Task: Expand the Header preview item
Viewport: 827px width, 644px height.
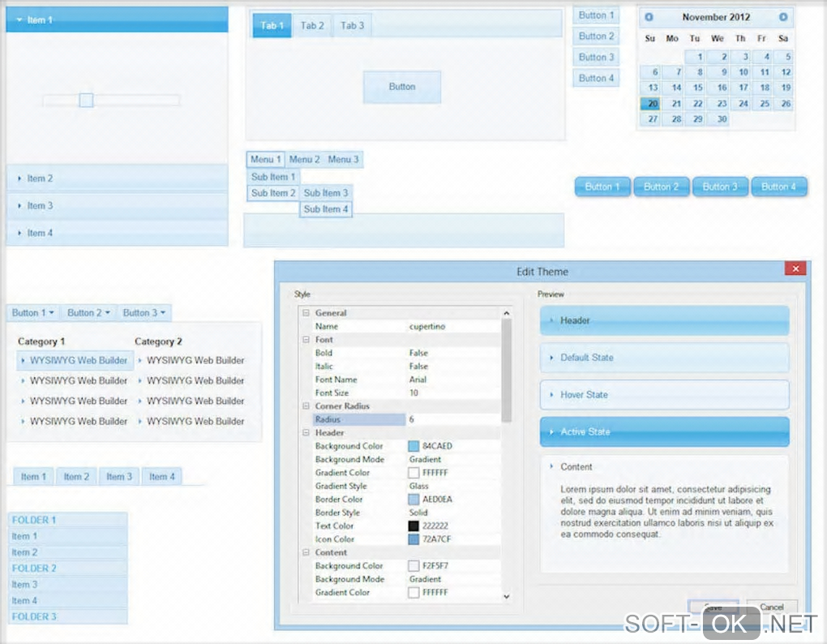Action: tap(665, 320)
